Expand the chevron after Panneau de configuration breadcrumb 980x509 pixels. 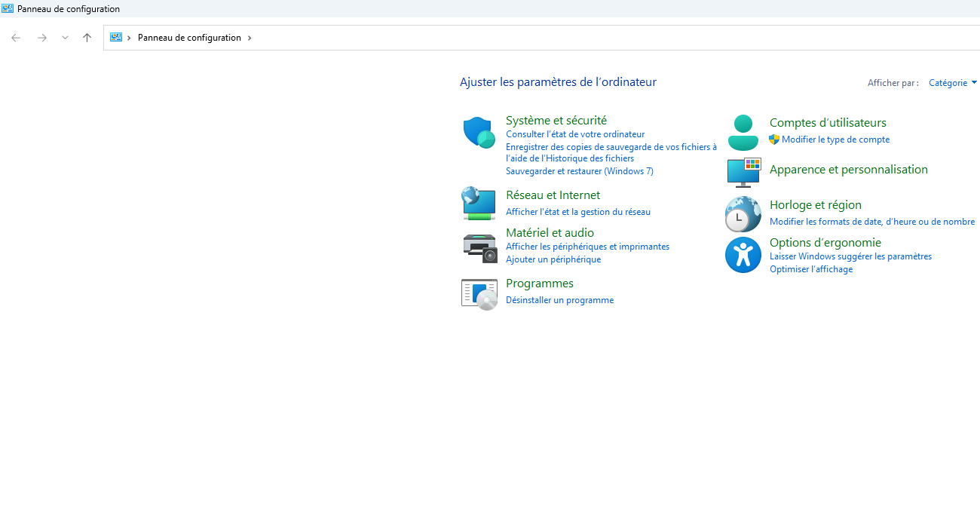(x=250, y=38)
